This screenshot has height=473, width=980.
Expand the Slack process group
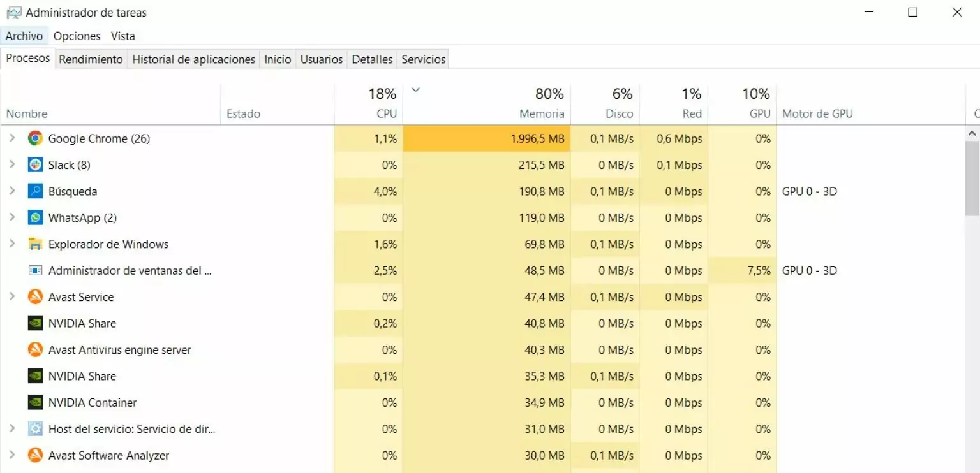(x=11, y=165)
